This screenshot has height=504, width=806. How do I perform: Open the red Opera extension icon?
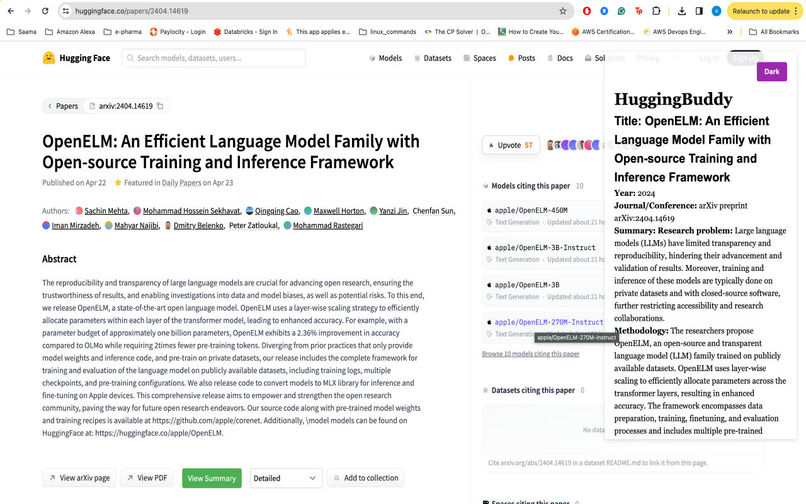pos(587,11)
